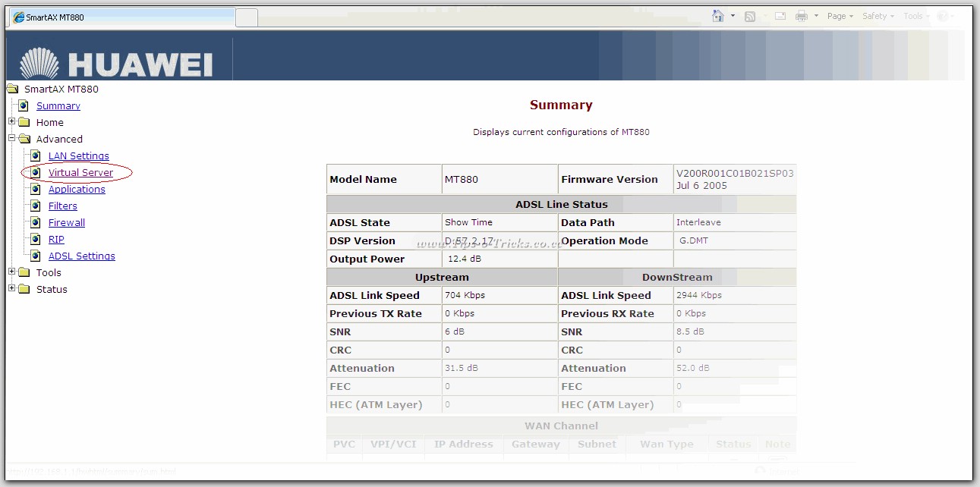Expand the Home folder plus sign

pos(11,122)
